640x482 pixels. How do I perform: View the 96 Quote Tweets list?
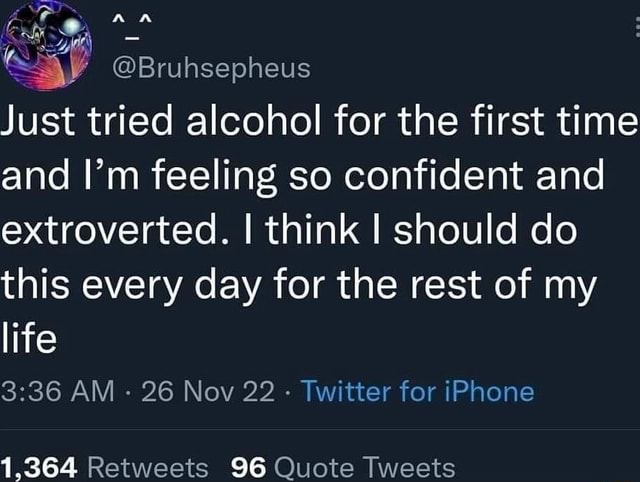[343, 466]
